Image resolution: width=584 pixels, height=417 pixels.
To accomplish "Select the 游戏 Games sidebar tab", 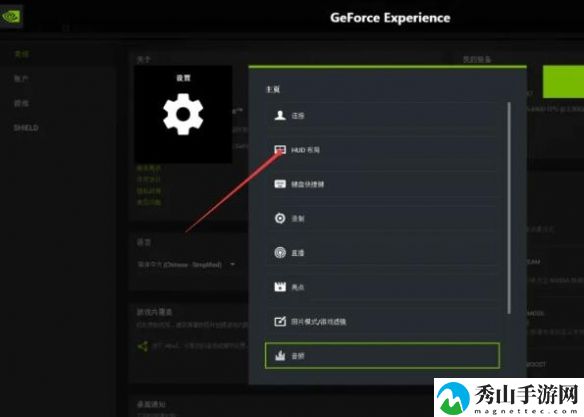I will point(21,103).
